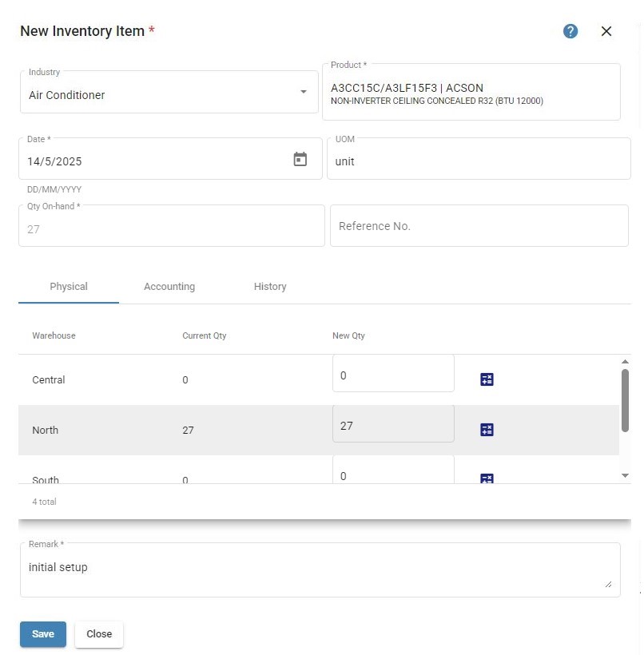The height and width of the screenshot is (655, 644).
Task: Click the Date field showing 14/5/2025
Action: (170, 159)
